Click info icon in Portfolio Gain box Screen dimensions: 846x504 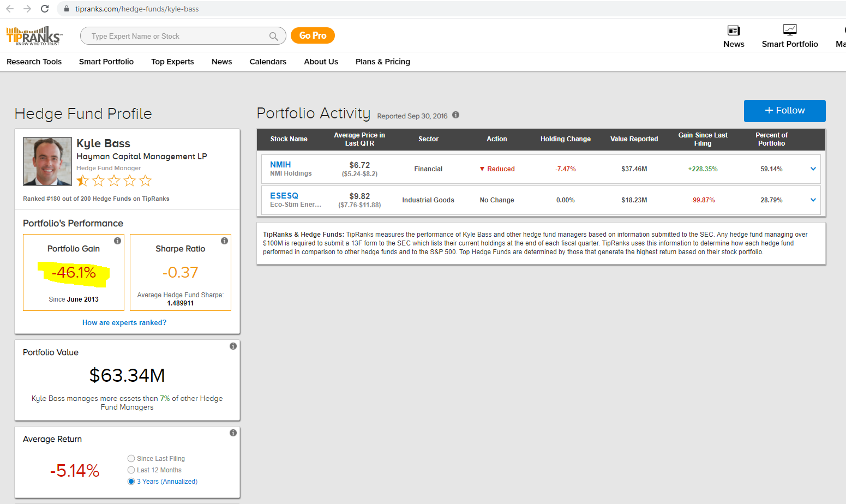[117, 241]
